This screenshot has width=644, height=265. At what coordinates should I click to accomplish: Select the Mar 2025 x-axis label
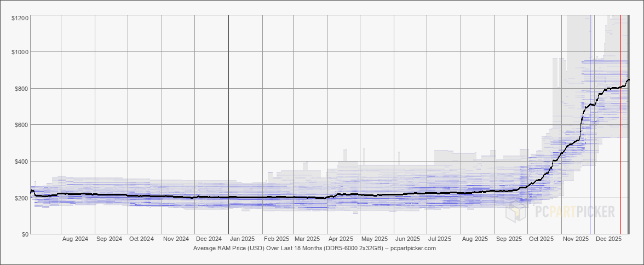coord(307,239)
